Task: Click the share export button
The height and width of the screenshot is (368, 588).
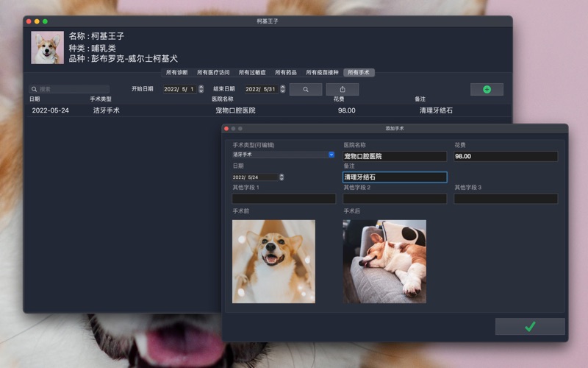Action: pos(343,89)
